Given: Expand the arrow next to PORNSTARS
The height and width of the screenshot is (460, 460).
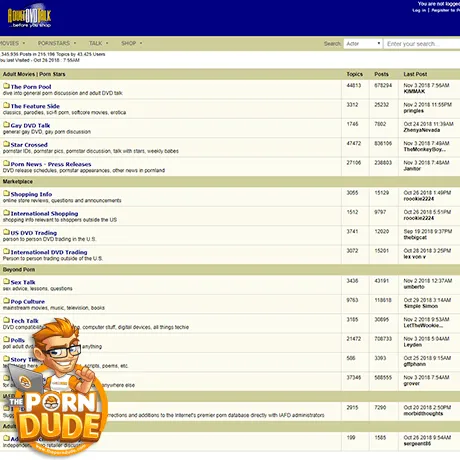Looking at the screenshot, I should (x=75, y=43).
